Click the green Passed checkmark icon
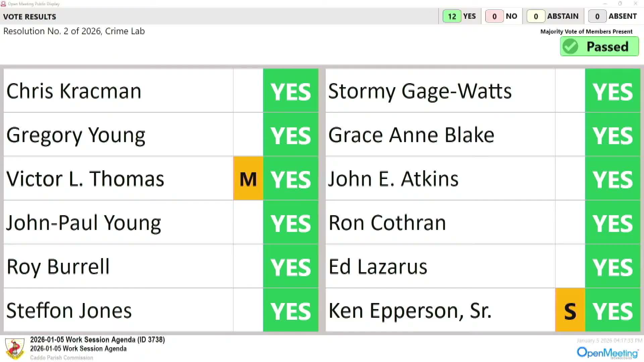Image resolution: width=644 pixels, height=362 pixels. tap(570, 47)
